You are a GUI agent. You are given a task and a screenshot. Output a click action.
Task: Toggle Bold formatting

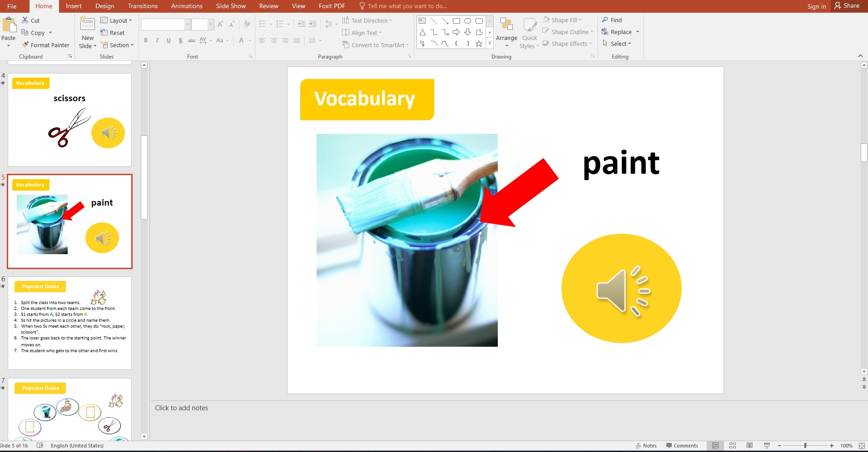tap(146, 40)
